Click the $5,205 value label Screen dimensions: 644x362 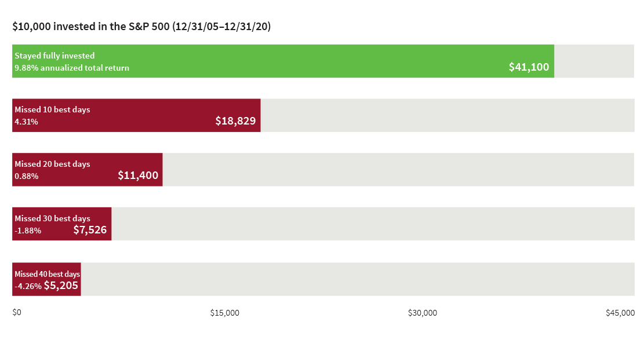pyautogui.click(x=61, y=285)
